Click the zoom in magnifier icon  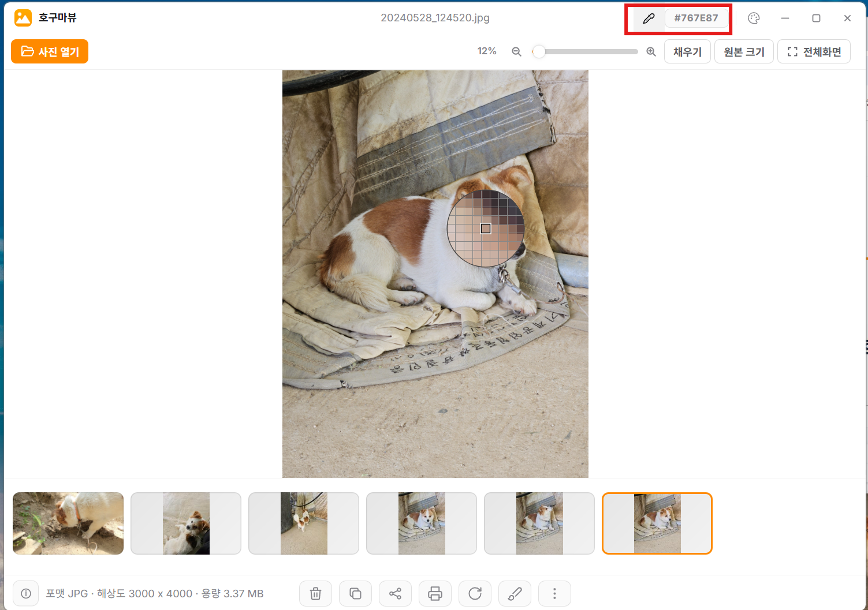[651, 52]
